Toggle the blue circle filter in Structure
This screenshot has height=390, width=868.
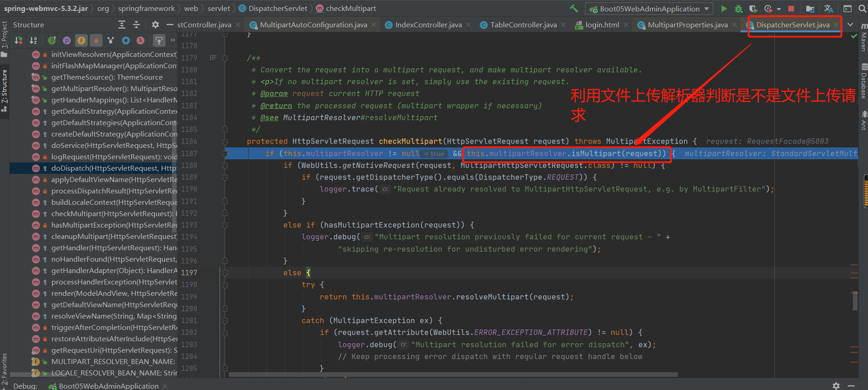126,41
